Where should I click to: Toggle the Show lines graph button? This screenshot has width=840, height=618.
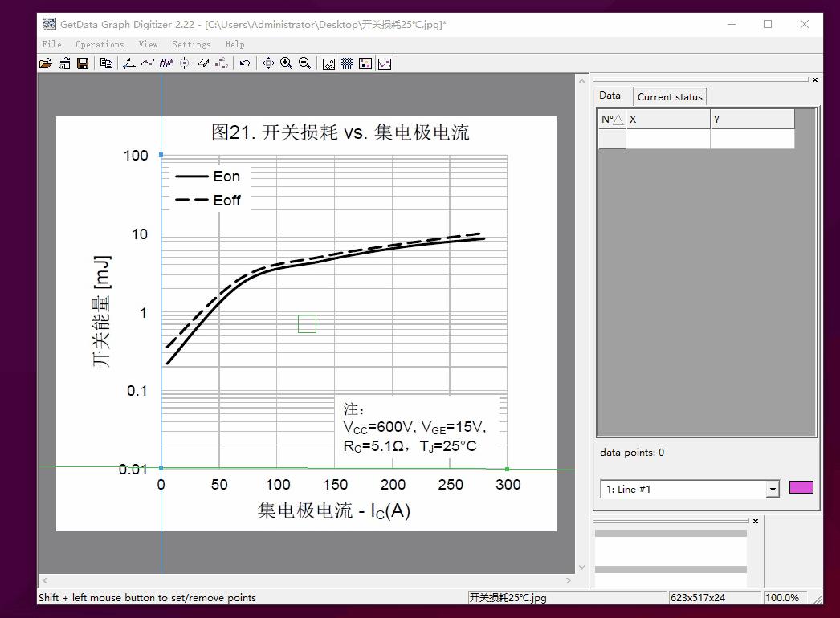(x=384, y=63)
